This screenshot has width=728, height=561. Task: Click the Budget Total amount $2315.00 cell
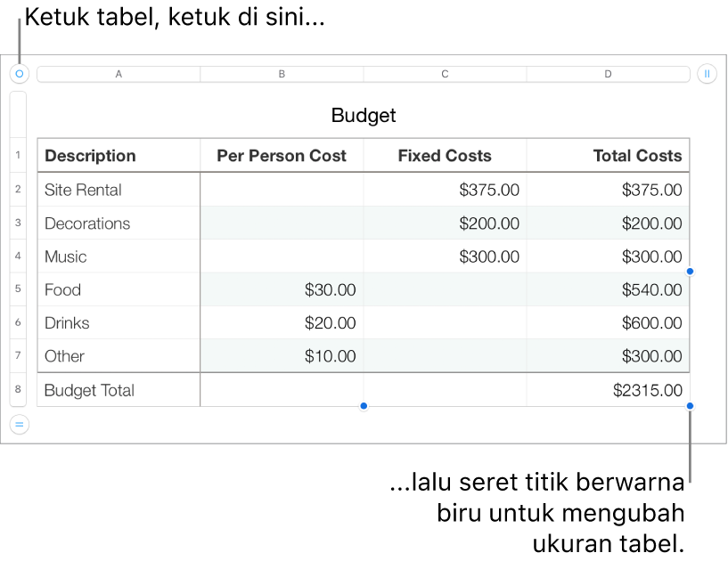[x=608, y=390]
